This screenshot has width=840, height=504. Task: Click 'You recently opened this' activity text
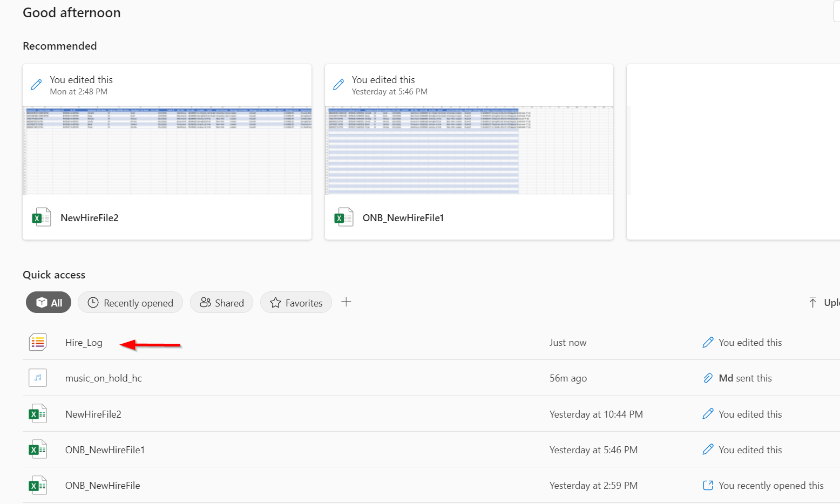771,486
